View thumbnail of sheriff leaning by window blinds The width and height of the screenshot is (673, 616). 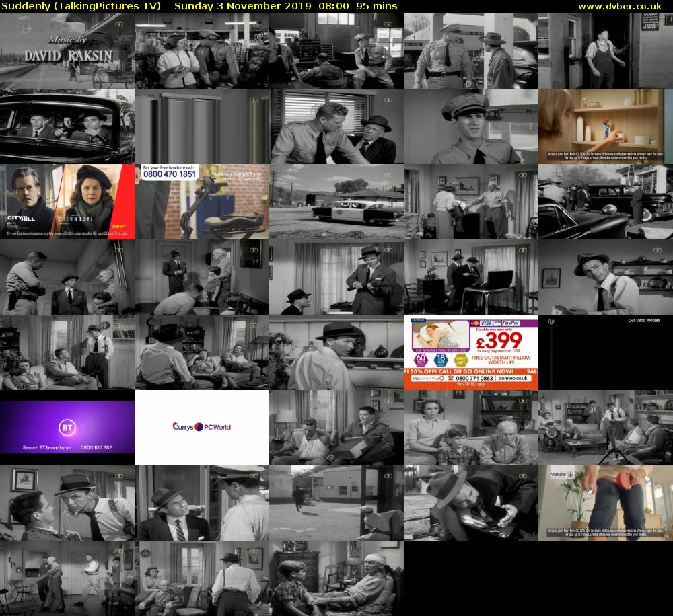click(x=336, y=126)
